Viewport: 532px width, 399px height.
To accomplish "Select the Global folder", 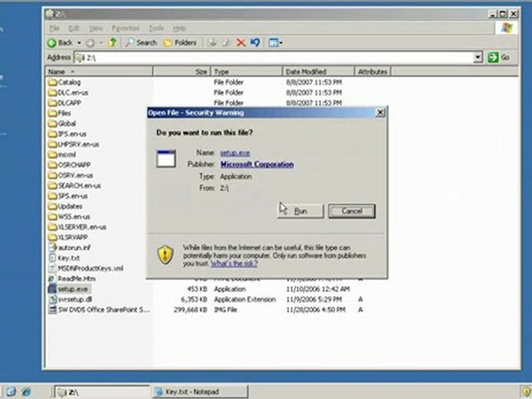I will click(62, 124).
